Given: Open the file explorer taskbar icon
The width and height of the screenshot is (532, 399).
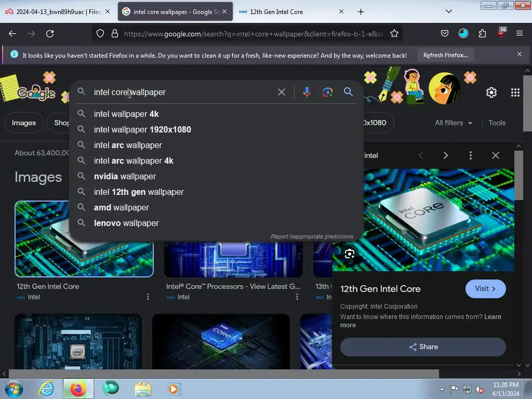Looking at the screenshot, I should pos(143,389).
